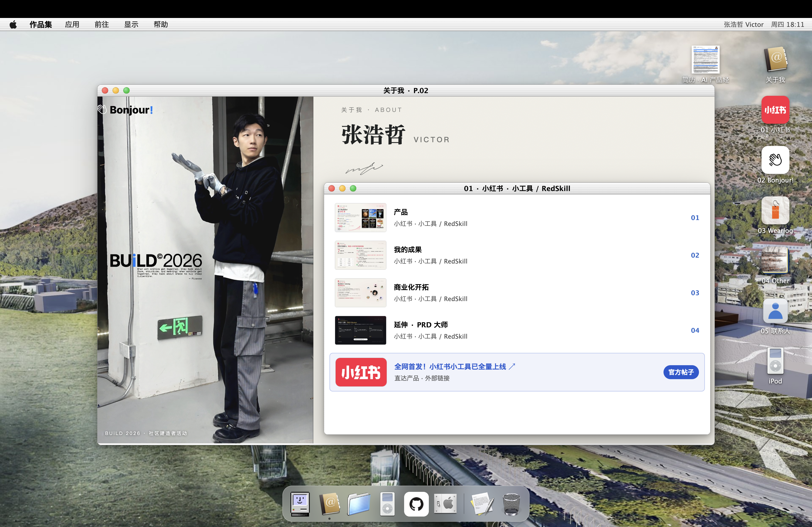
Task: Open the 产品 row thumbnail
Action: [360, 217]
